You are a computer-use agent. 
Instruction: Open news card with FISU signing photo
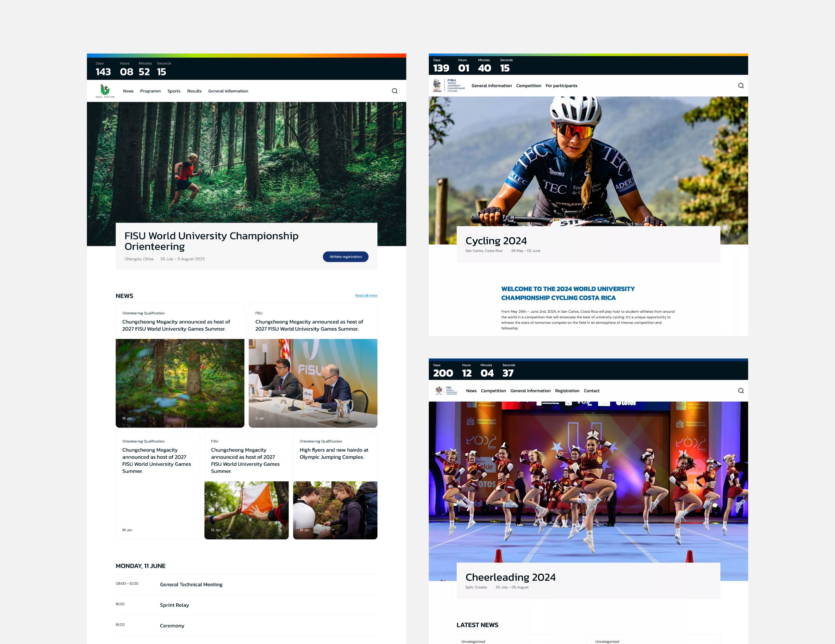point(313,382)
